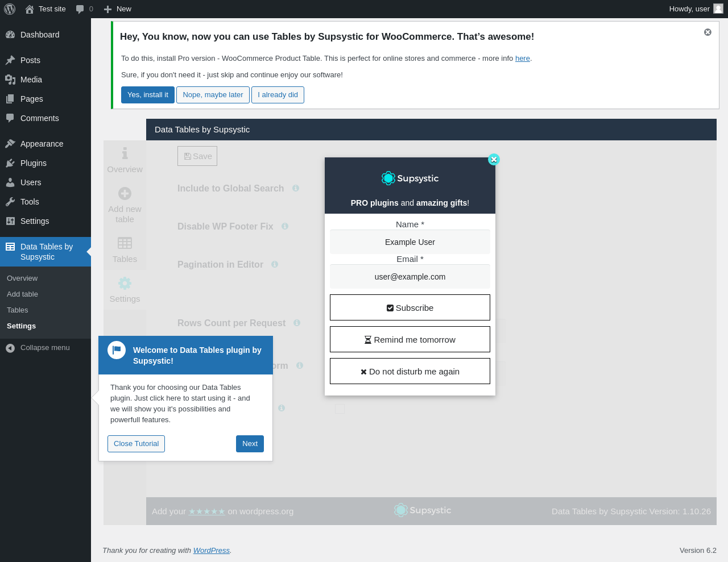Open the WordPress logo menu
The width and height of the screenshot is (728, 562).
point(10,9)
